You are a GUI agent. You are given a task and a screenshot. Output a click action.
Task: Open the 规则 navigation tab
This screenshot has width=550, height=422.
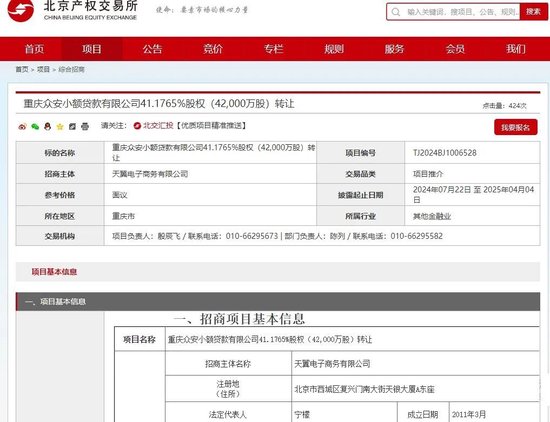(334, 49)
